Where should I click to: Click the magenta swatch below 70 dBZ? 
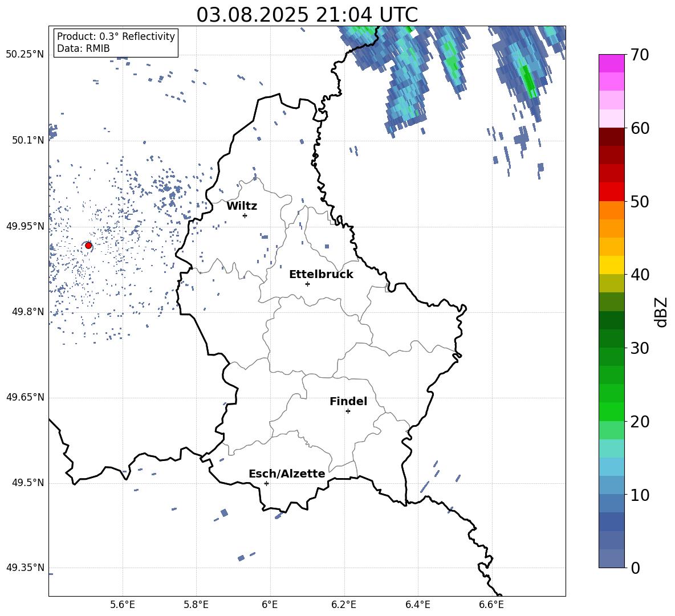tap(612, 63)
